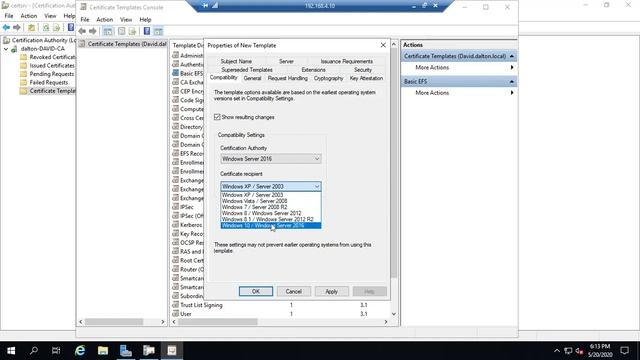Image resolution: width=640 pixels, height=360 pixels.
Task: Collapse the dalton-DAVID-CA tree node
Action: coord(6,49)
